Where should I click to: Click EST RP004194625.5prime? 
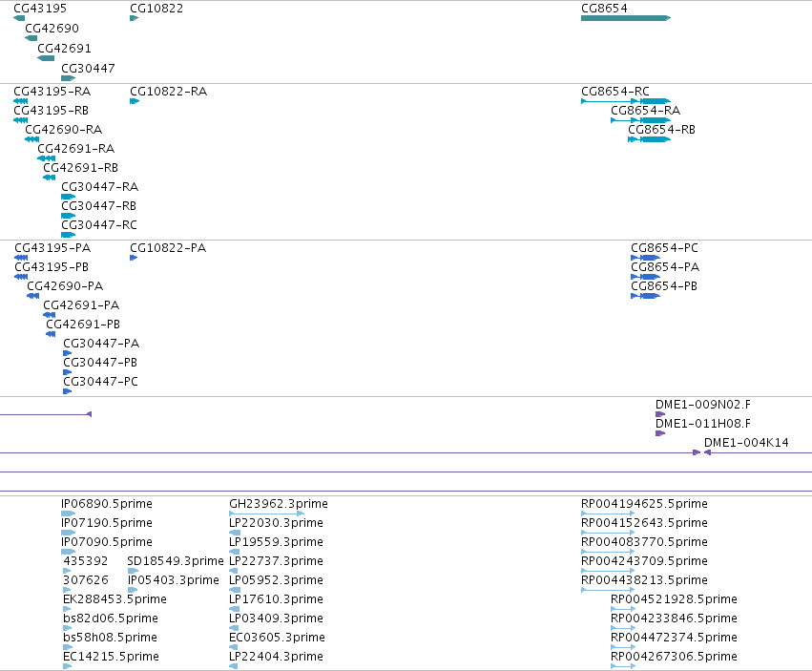coord(645,504)
